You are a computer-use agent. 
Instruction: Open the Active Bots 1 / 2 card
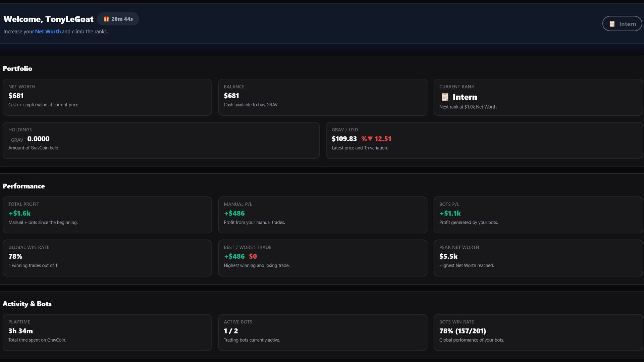click(322, 332)
